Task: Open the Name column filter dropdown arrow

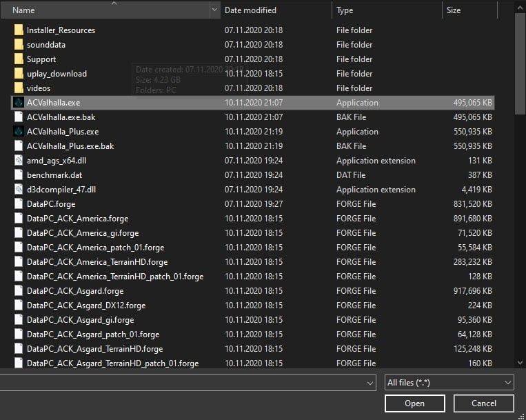Action: pos(214,10)
